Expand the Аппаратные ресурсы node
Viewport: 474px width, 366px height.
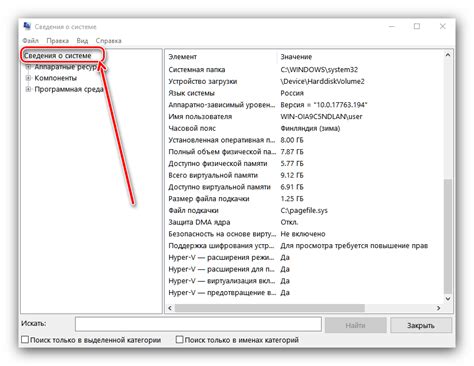click(28, 67)
